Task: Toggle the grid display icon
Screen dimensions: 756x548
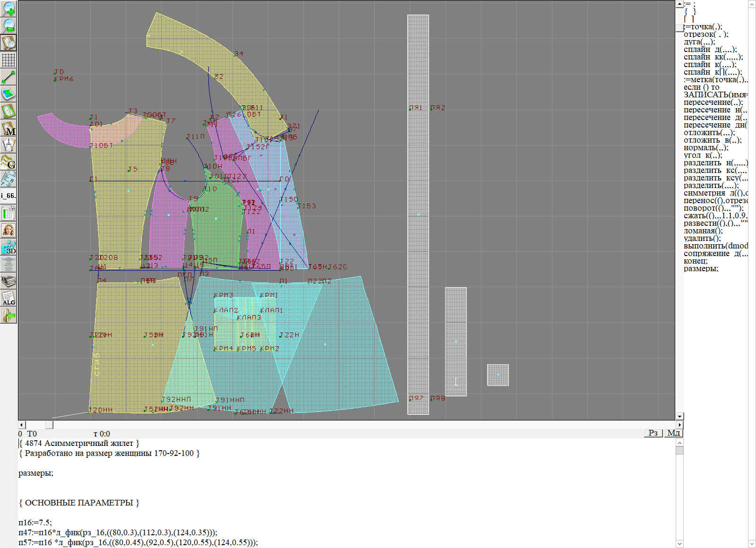Action: tap(9, 60)
